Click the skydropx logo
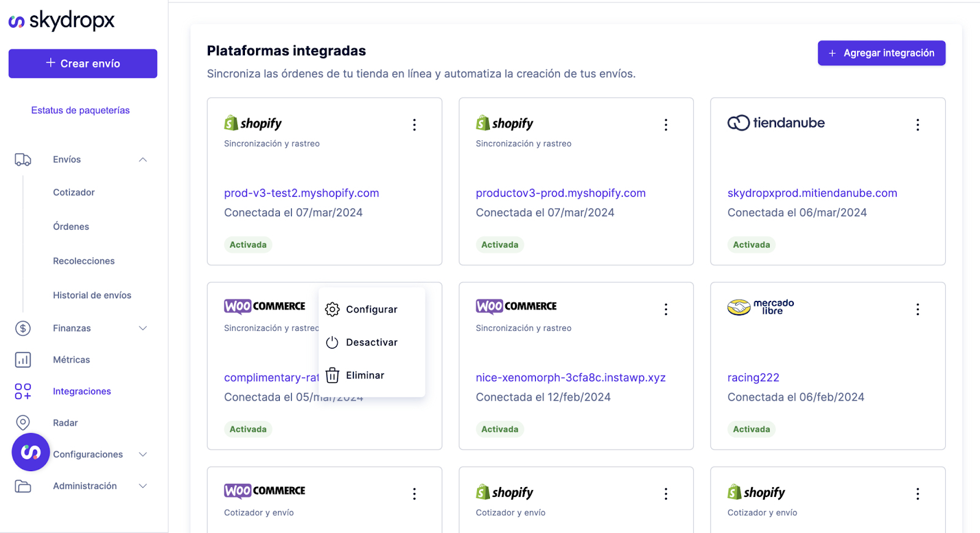Viewport: 980px width, 533px height. point(61,20)
